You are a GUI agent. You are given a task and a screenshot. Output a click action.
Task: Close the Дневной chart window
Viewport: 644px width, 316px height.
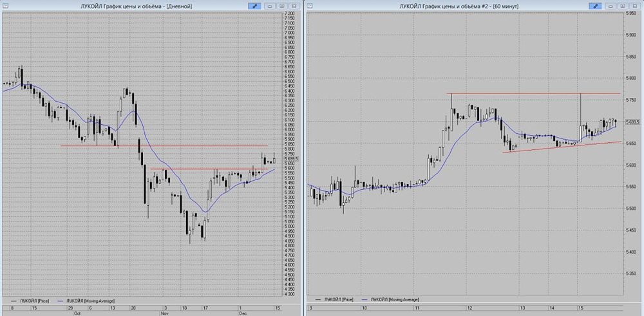(294, 6)
